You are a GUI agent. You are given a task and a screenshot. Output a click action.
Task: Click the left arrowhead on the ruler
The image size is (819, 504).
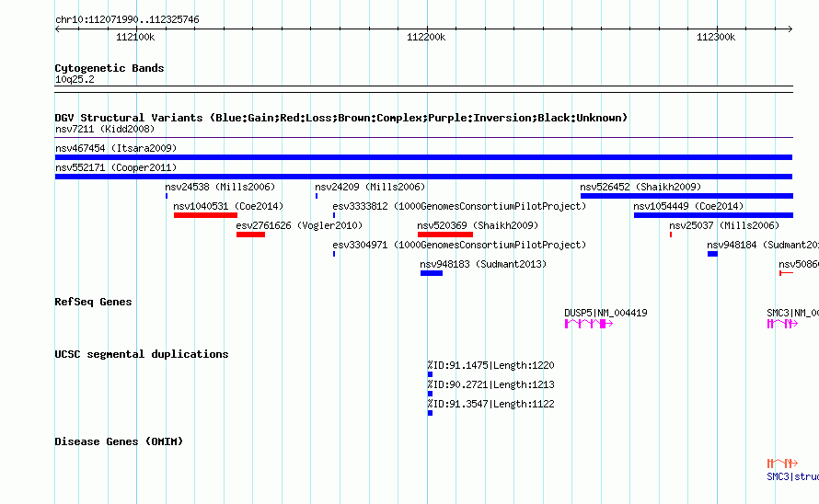pyautogui.click(x=57, y=29)
